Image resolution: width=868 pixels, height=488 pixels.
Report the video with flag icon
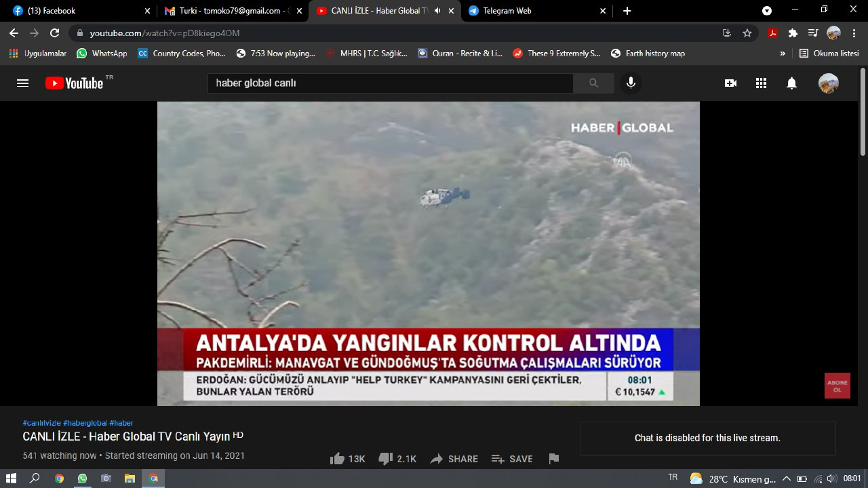pyautogui.click(x=554, y=459)
